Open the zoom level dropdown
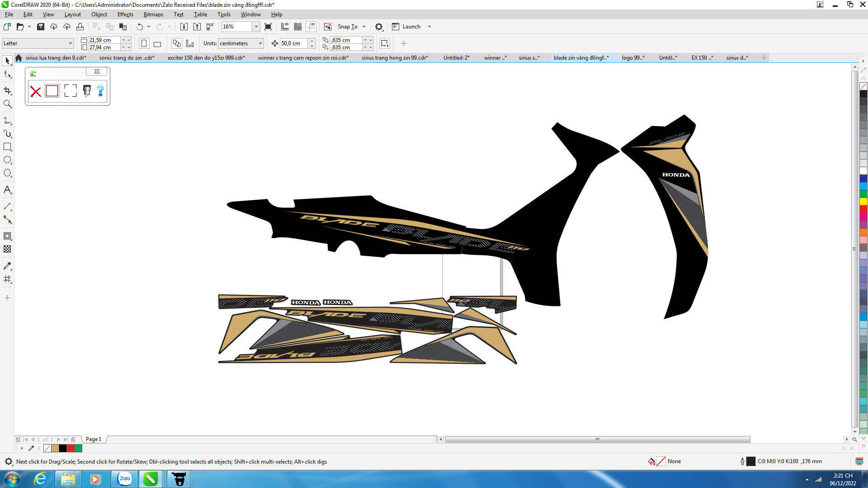The image size is (868, 488). pos(256,27)
